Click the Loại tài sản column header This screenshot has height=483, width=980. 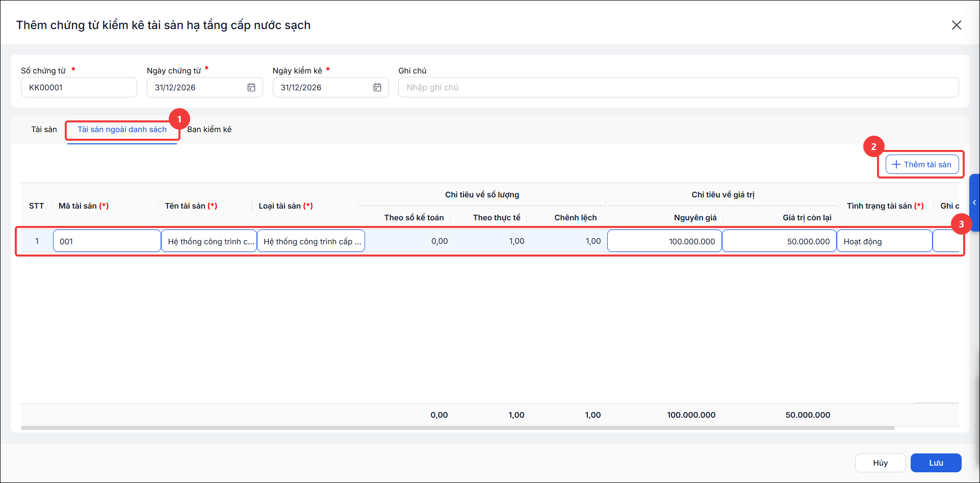click(x=286, y=206)
